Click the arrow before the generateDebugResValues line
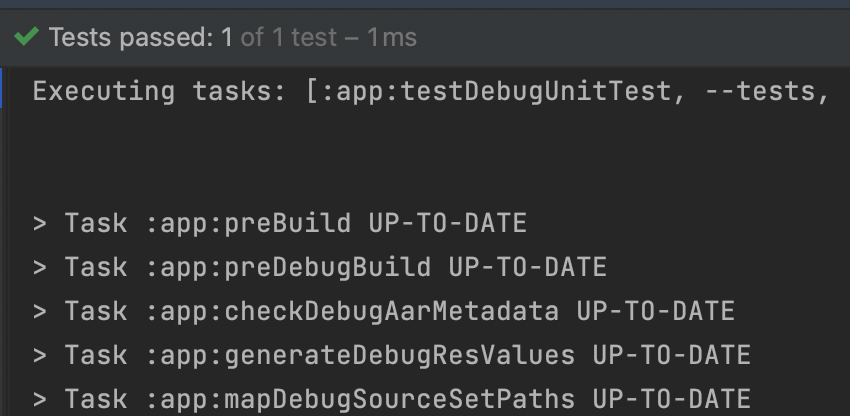The image size is (850, 416). click(40, 355)
